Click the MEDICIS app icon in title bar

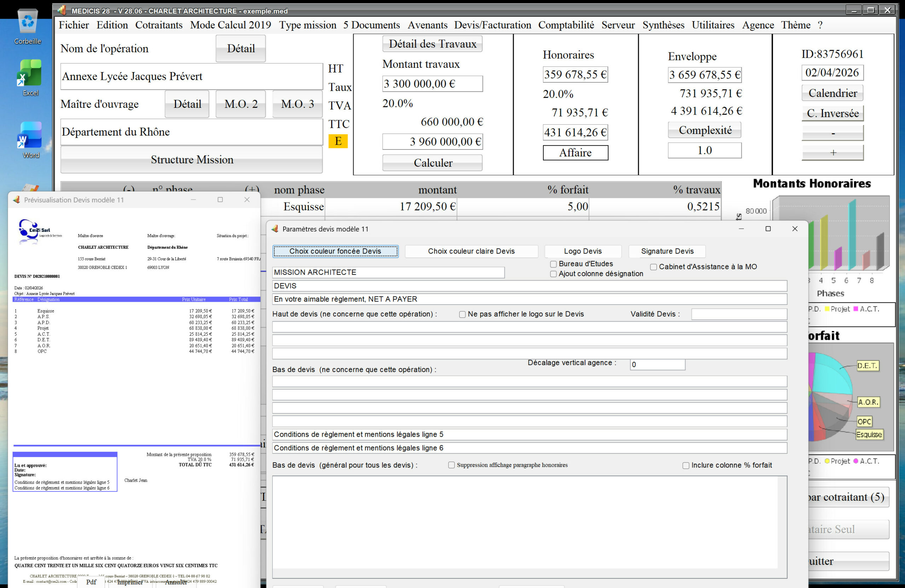(62, 10)
